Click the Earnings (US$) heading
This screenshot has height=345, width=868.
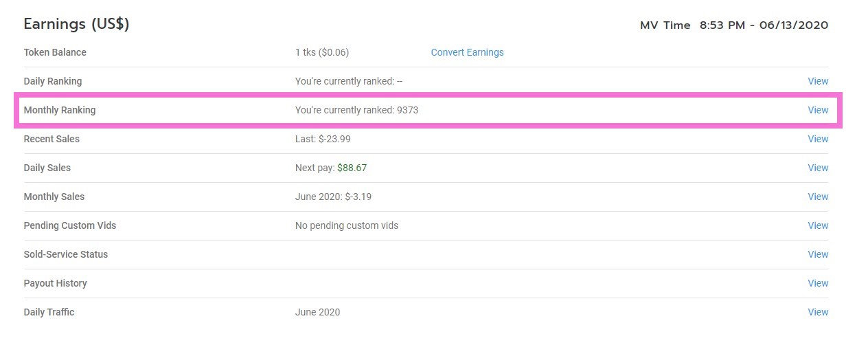pyautogui.click(x=76, y=24)
